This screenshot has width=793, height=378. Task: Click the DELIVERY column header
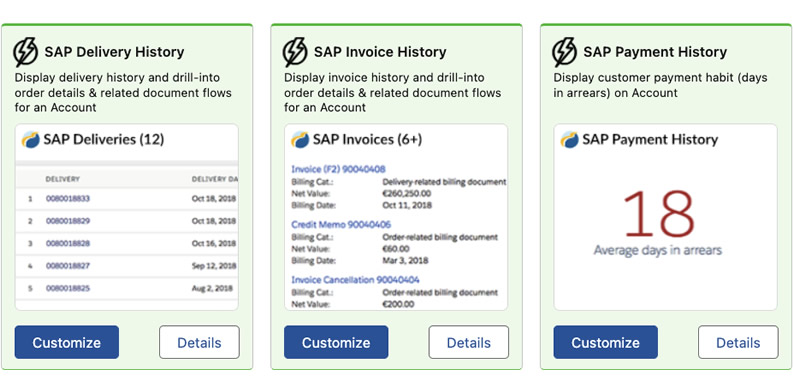(x=63, y=179)
